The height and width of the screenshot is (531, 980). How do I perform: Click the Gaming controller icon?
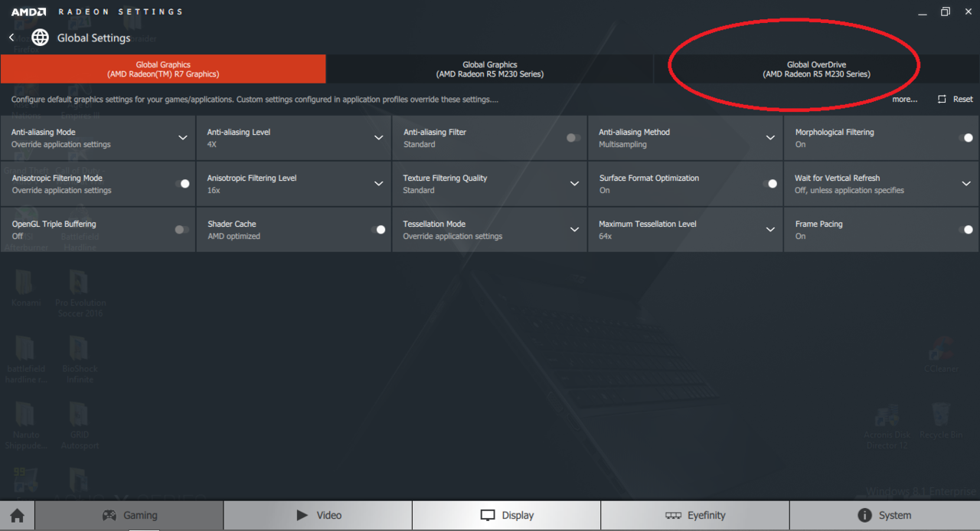(x=109, y=516)
